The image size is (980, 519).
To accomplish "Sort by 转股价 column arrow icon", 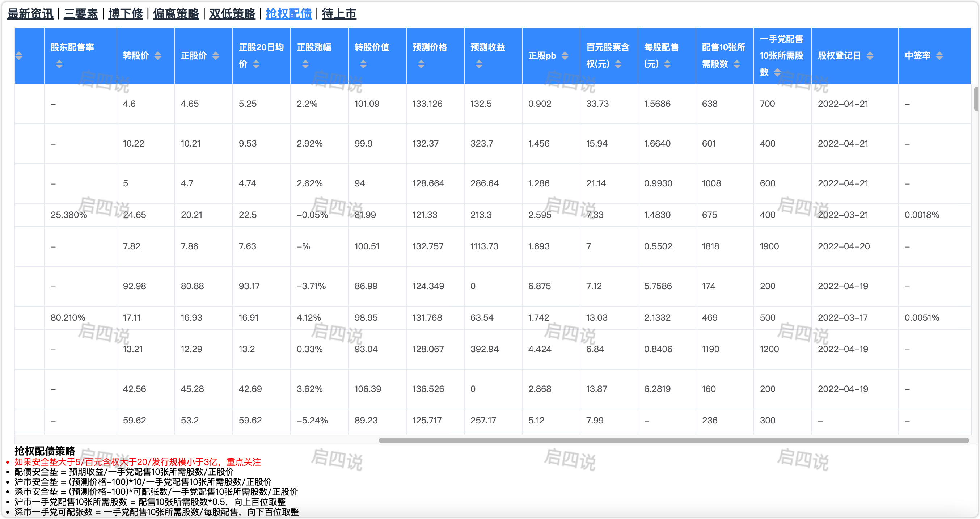I will tap(157, 56).
